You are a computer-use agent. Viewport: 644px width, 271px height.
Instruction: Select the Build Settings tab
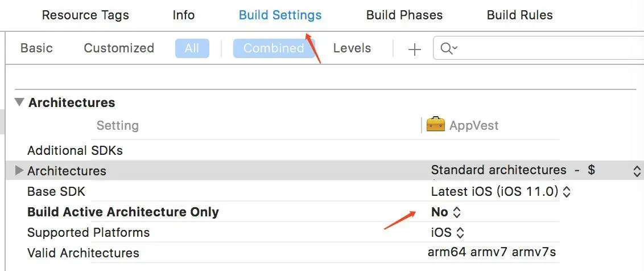(280, 15)
